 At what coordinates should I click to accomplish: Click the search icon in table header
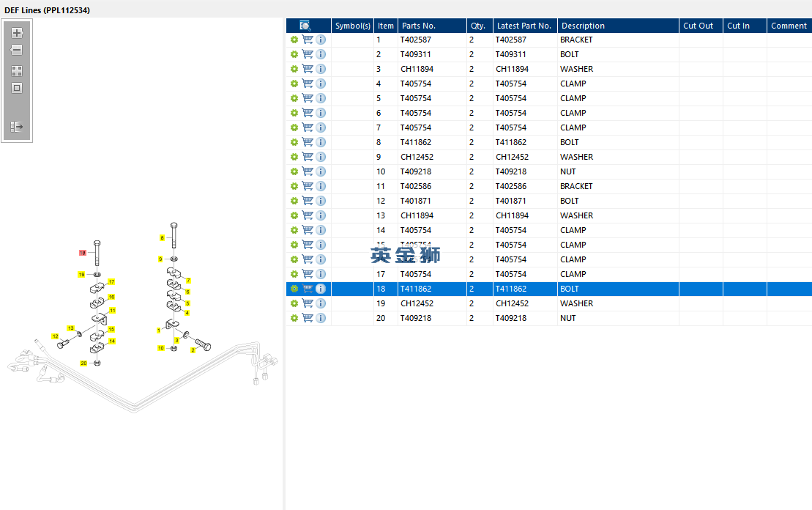tap(305, 26)
